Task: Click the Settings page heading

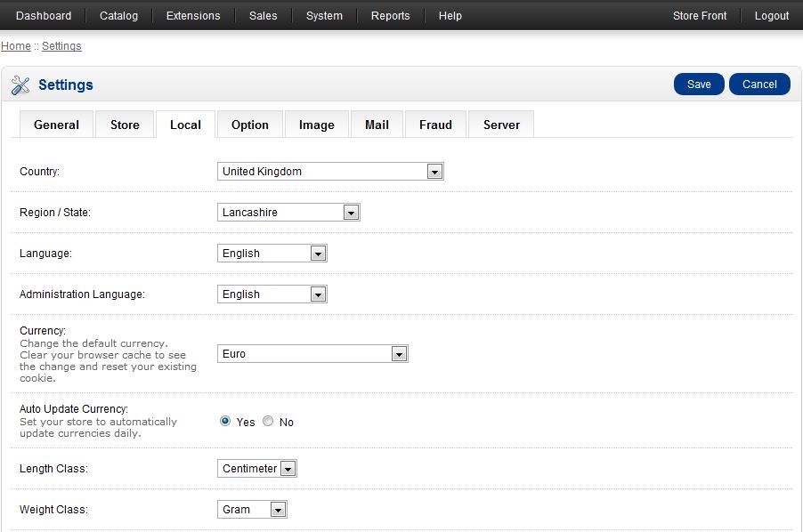Action: (x=66, y=85)
